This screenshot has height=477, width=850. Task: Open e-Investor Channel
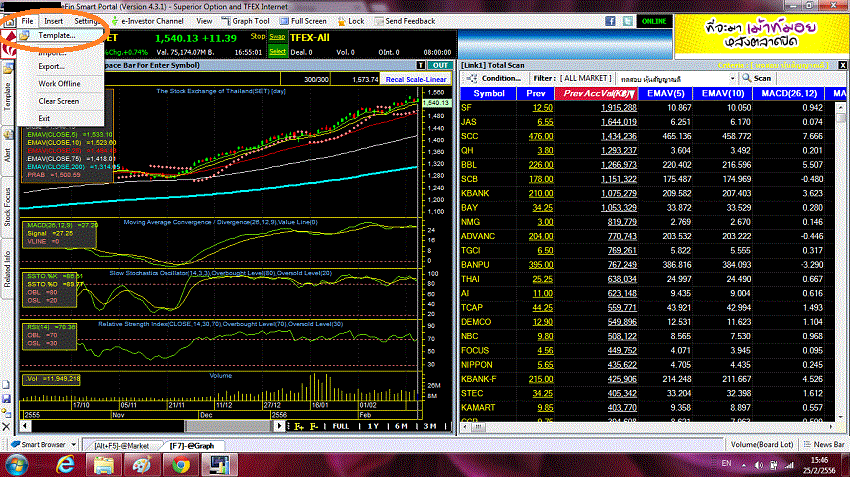coord(147,21)
